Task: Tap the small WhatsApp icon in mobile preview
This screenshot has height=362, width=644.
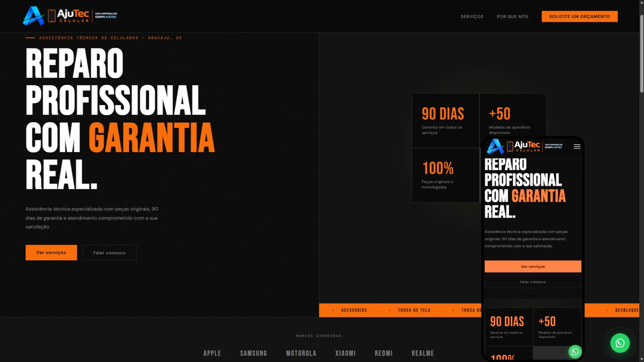Action: [x=575, y=352]
